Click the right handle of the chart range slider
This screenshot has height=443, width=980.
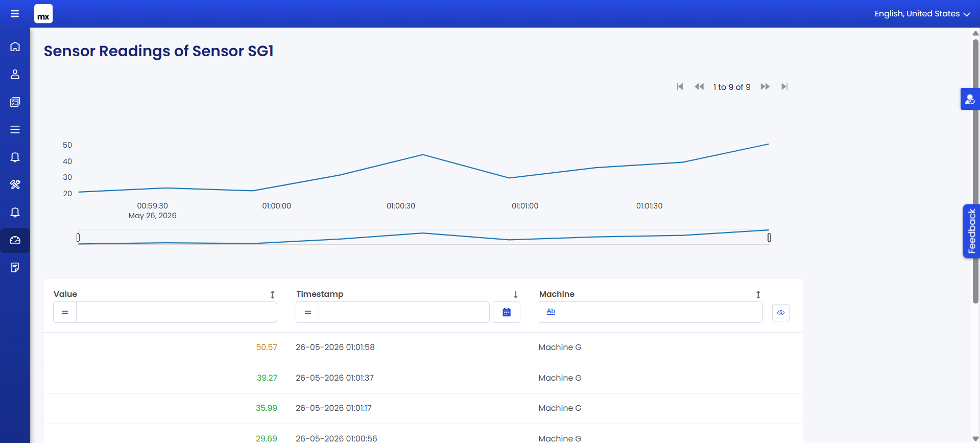pos(769,238)
